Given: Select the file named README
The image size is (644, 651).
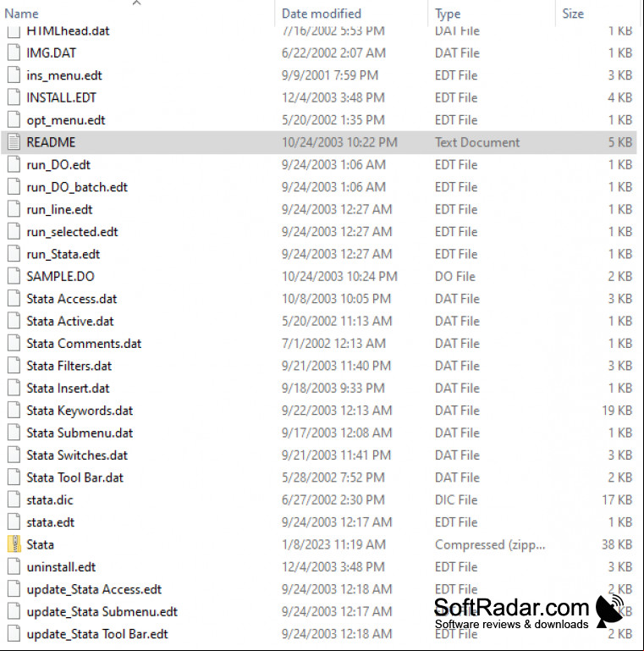Looking at the screenshot, I should pyautogui.click(x=51, y=142).
